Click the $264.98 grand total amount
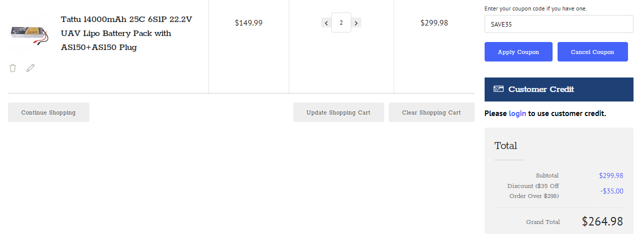Screen dimensions: 644x234 [602, 221]
